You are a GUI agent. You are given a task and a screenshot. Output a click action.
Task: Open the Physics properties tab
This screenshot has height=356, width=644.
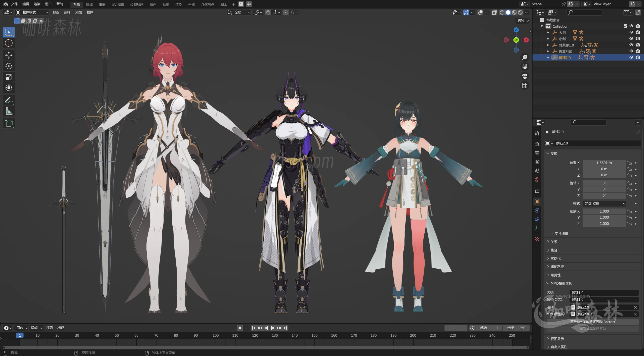[x=537, y=211]
